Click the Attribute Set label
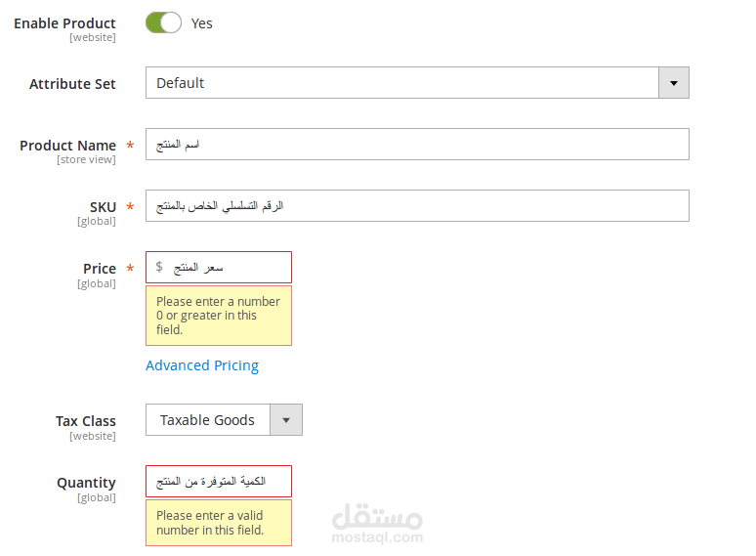Screen dimensions: 756x556 click(72, 84)
